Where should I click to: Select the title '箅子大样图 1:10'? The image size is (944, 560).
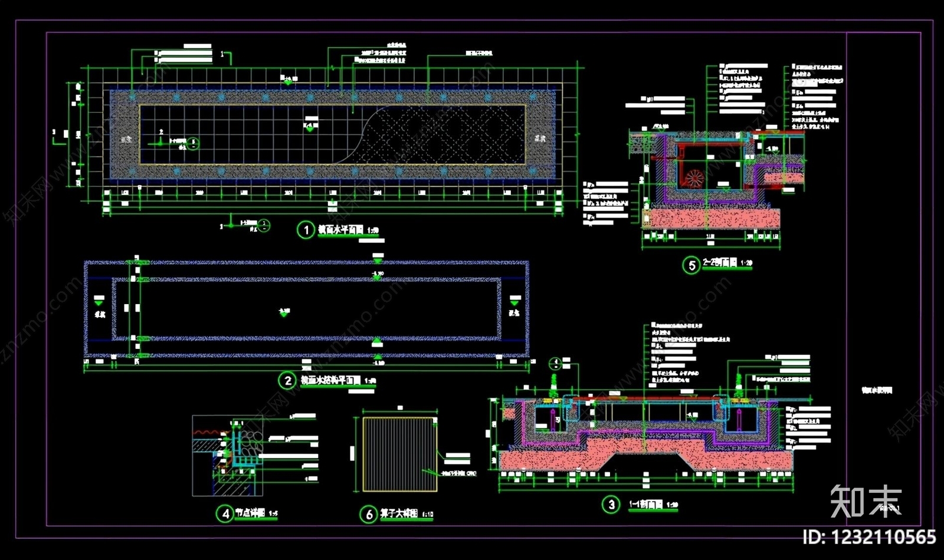tap(407, 514)
